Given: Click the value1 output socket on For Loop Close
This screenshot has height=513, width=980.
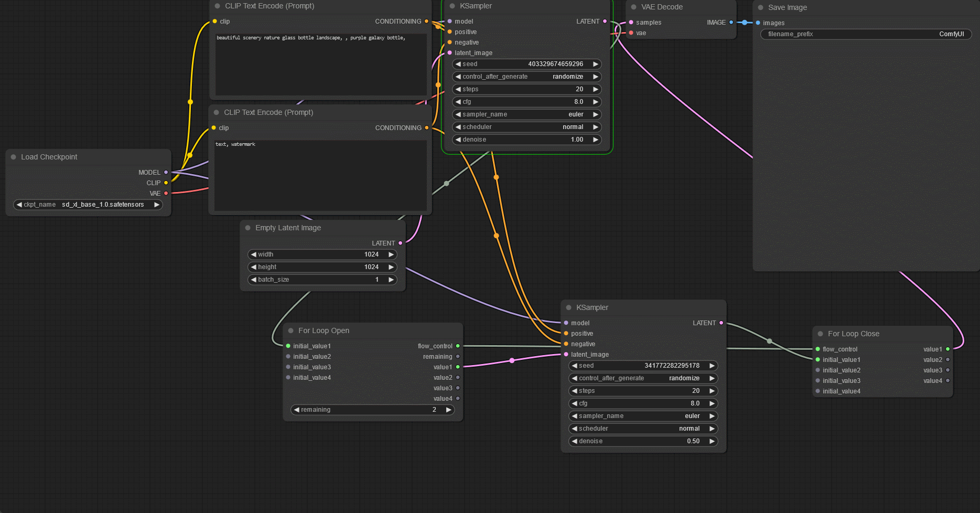Looking at the screenshot, I should tap(948, 349).
